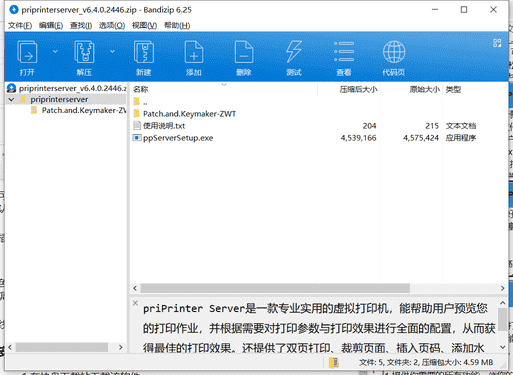Screen dimensions: 513x375
Task: Click the status bar file count text
Action: pyautogui.click(x=426, y=362)
